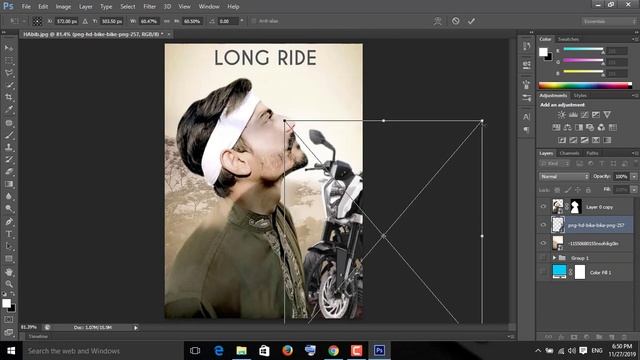Switch to the Paths tab
Image resolution: width=640 pixels, height=360 pixels.
click(x=592, y=153)
